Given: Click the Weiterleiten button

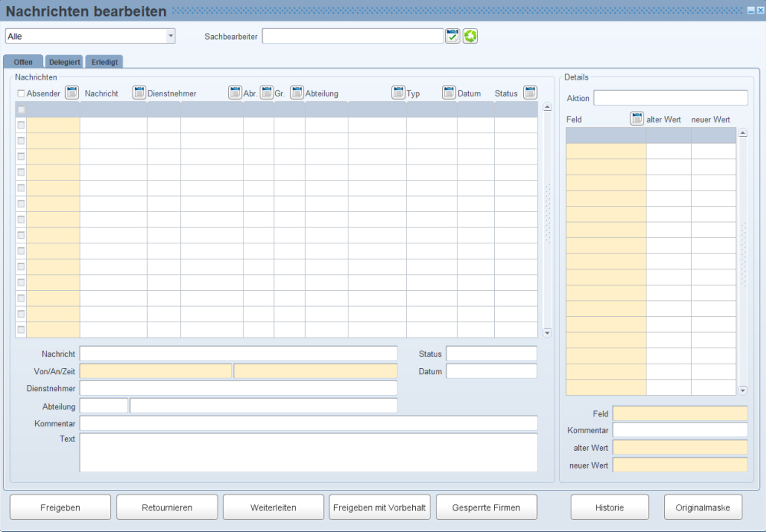Looking at the screenshot, I should [273, 508].
